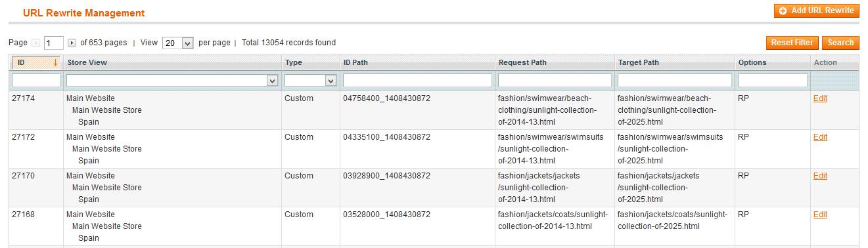
Task: Click the Request Path filter field
Action: [x=555, y=80]
